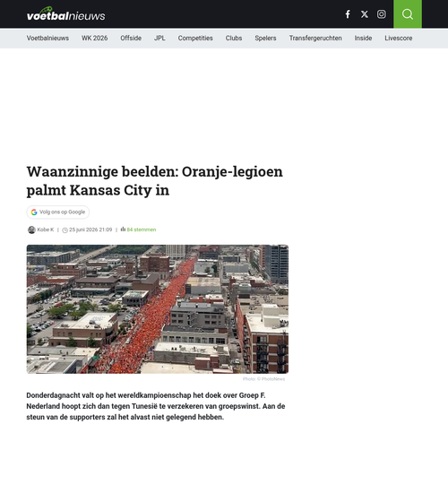
Task: Click the bar chart votes icon
Action: click(x=123, y=229)
